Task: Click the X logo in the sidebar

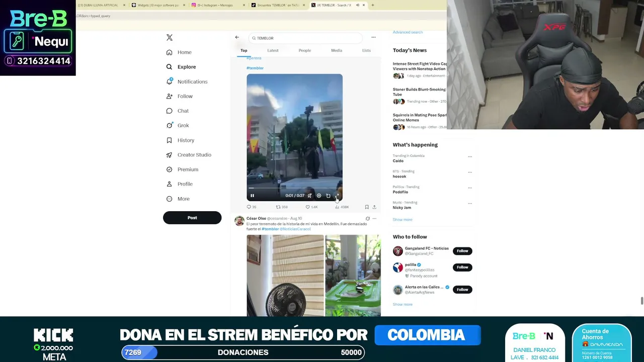Action: point(170,38)
